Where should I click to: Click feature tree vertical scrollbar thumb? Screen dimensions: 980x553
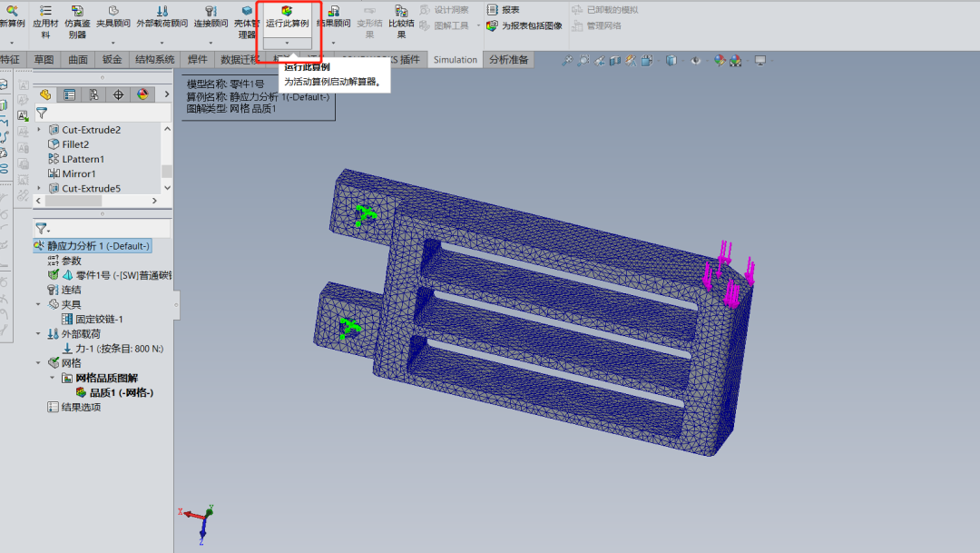(x=166, y=171)
